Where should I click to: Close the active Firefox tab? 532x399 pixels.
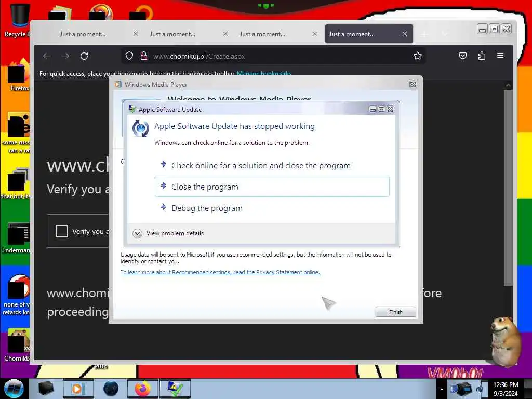coord(404,34)
